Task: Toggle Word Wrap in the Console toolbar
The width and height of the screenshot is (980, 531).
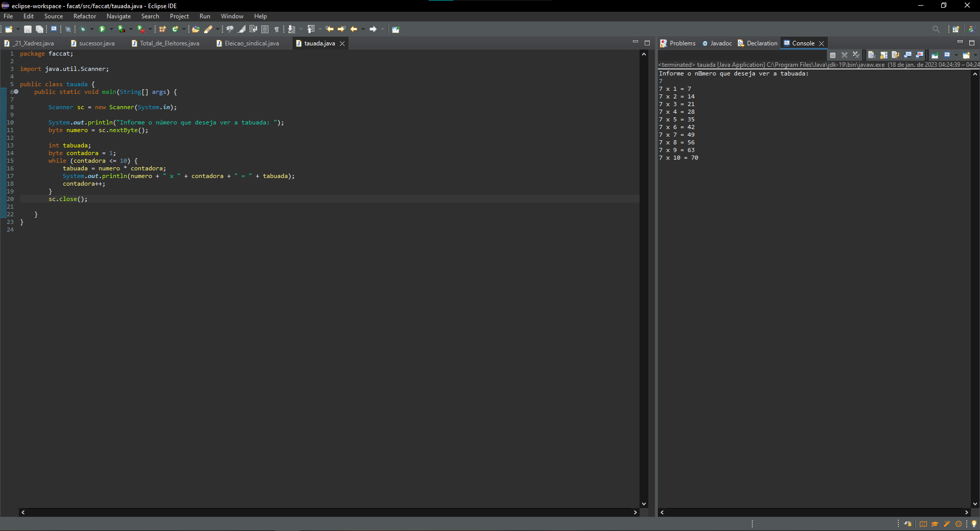Action: pyautogui.click(x=895, y=55)
